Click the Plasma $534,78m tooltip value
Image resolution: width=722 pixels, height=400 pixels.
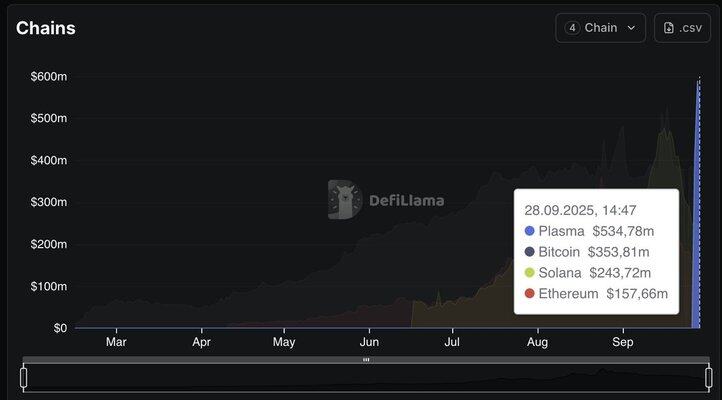(x=623, y=231)
